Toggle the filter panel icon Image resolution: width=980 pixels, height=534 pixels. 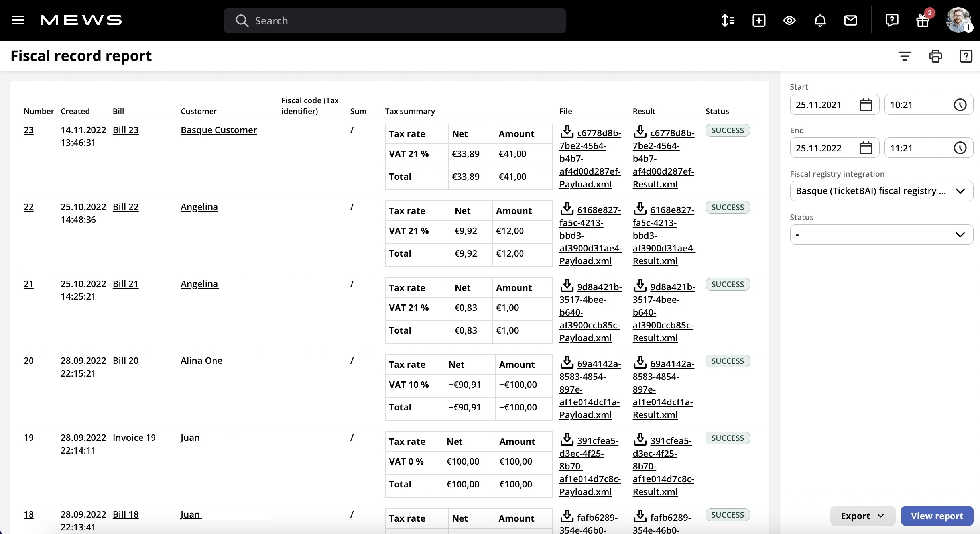tap(905, 56)
